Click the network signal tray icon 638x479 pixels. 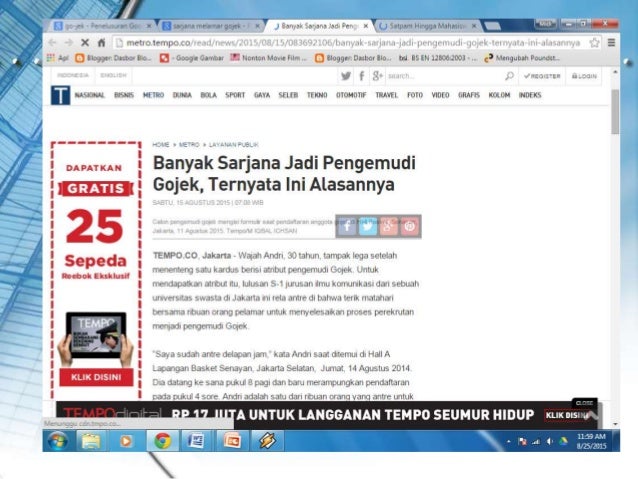(536, 442)
